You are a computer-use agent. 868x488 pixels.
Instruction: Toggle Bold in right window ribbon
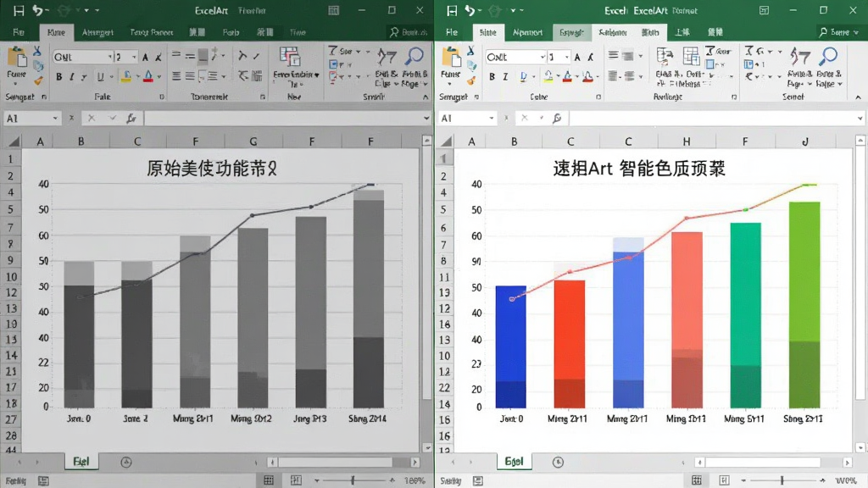492,77
